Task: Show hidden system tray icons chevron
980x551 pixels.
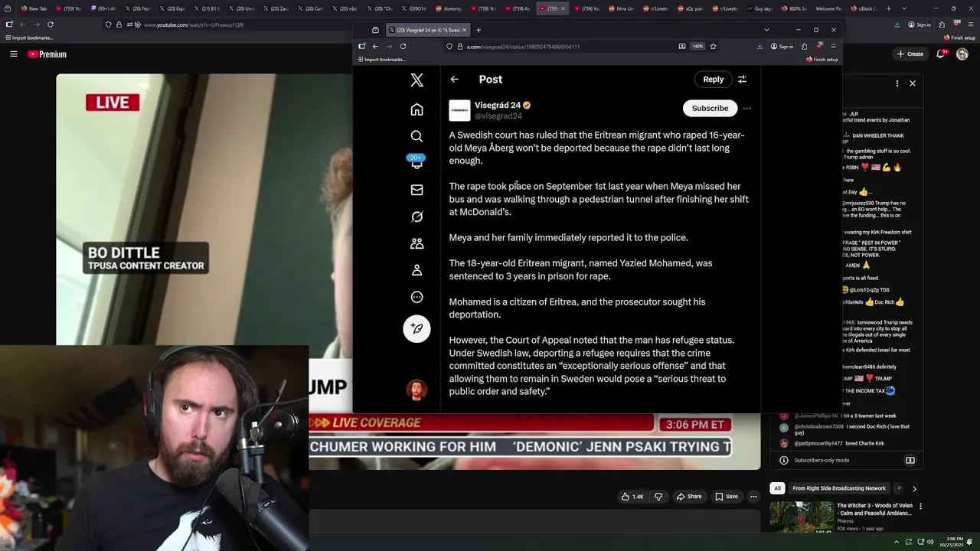Action: (896, 542)
